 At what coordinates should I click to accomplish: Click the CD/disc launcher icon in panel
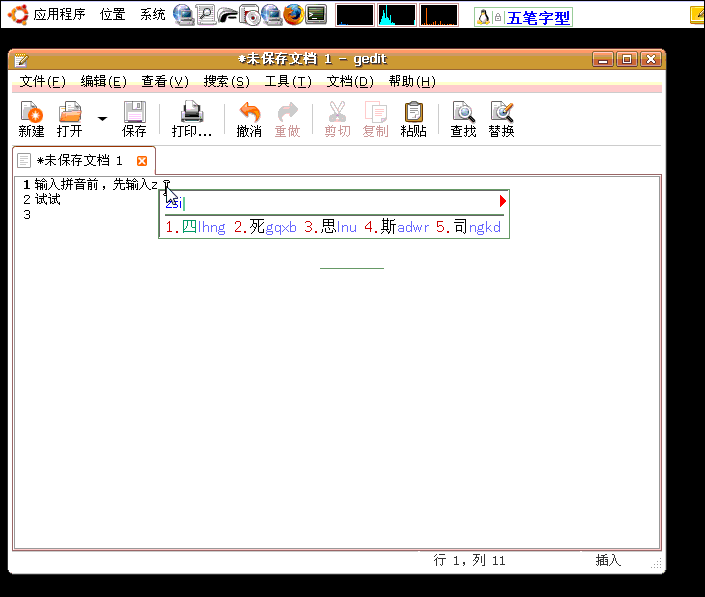tap(250, 14)
